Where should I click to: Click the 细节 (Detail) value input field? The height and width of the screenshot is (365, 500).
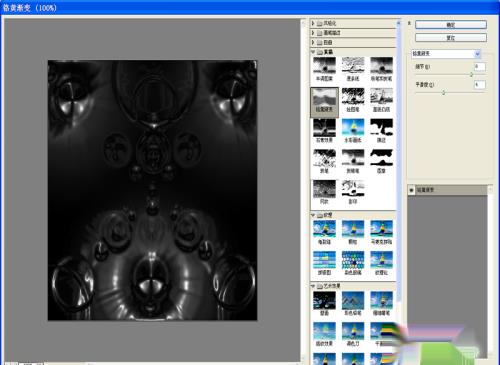click(x=480, y=66)
